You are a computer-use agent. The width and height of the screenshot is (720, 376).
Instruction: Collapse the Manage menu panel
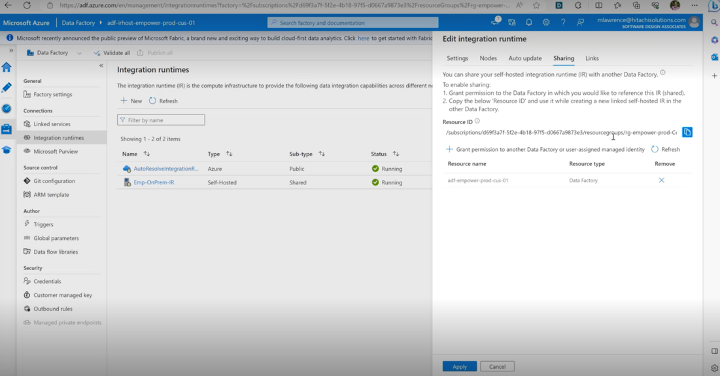(101, 66)
